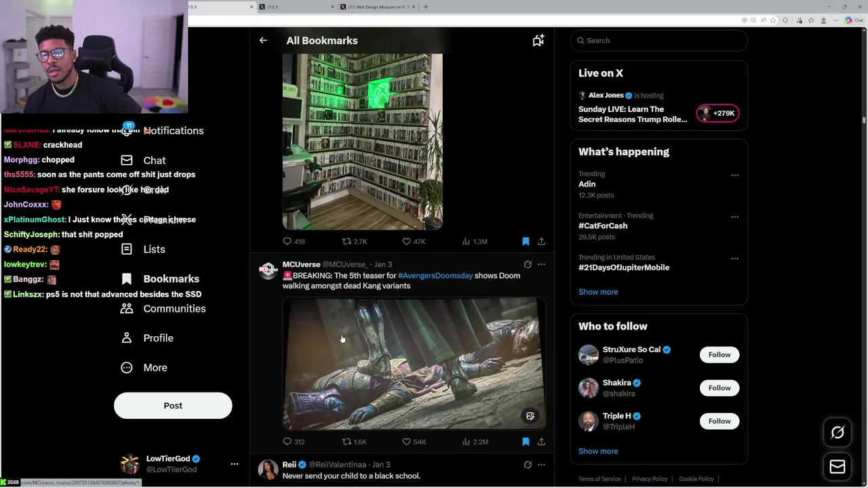The image size is (868, 488).
Task: Open more options for Adin trend
Action: (x=734, y=175)
